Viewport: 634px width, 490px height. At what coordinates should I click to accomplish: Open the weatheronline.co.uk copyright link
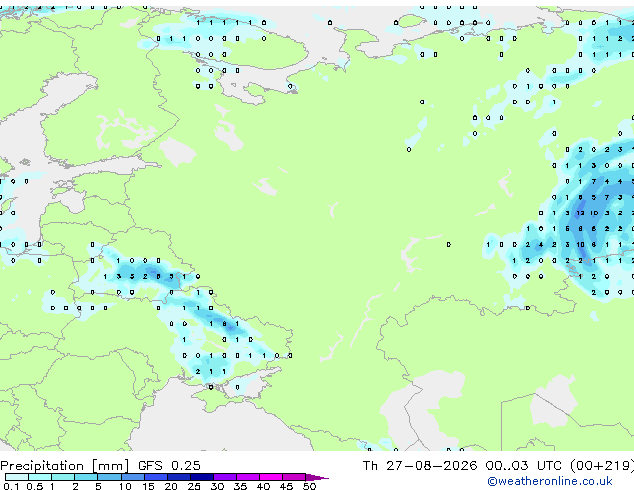(x=550, y=482)
